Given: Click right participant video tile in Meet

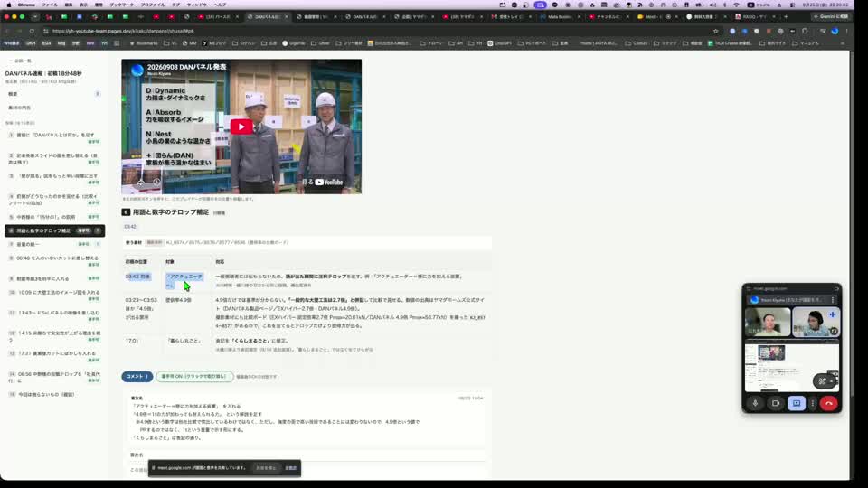Looking at the screenshot, I should tap(816, 322).
